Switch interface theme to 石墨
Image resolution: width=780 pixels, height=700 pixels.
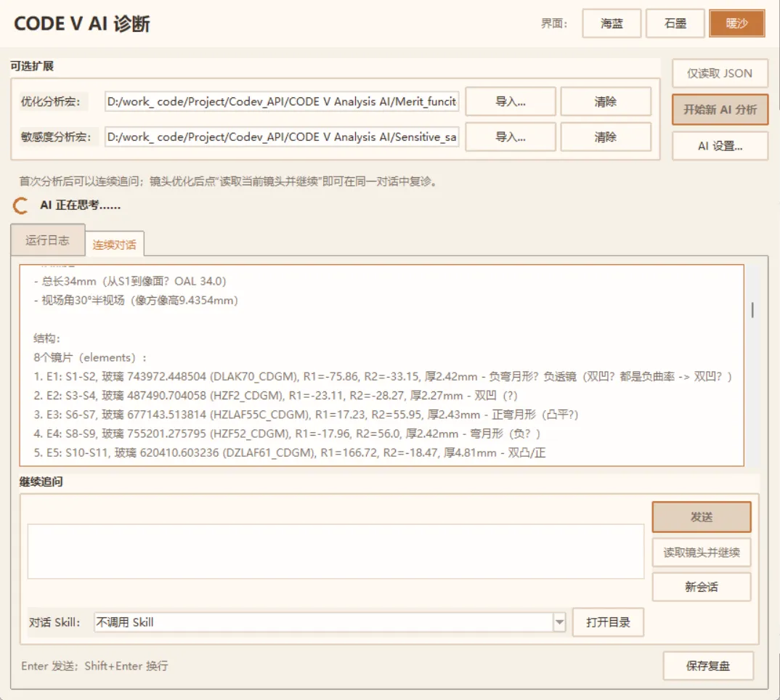point(675,23)
